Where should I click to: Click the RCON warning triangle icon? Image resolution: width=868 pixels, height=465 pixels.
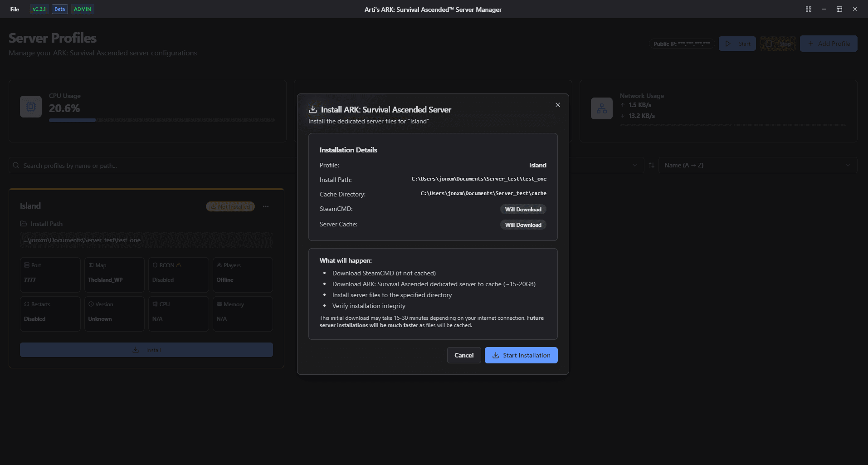179,265
